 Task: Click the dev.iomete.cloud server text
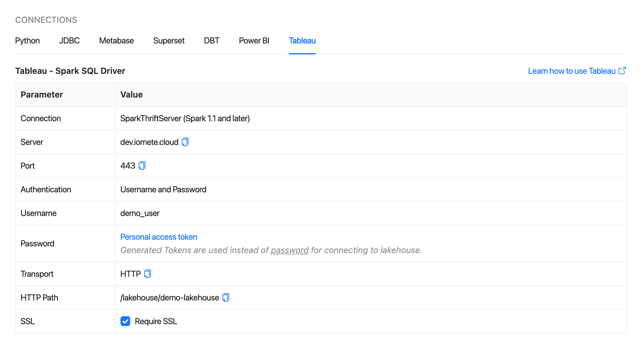pyautogui.click(x=149, y=142)
